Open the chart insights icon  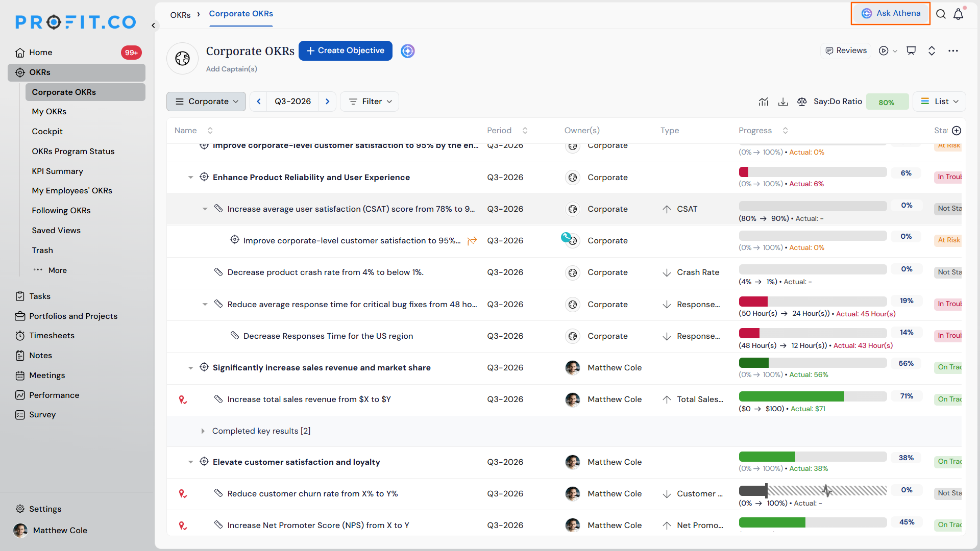coord(764,102)
